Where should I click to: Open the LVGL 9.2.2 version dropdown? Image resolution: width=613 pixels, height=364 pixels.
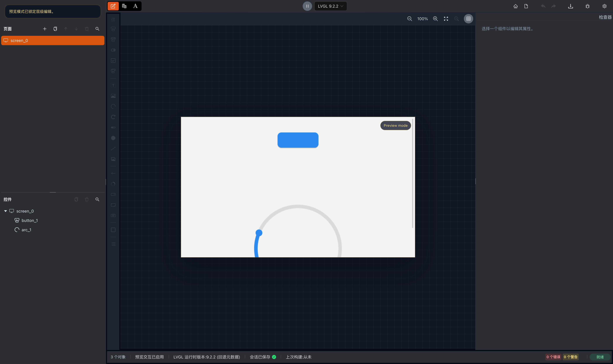tap(330, 6)
